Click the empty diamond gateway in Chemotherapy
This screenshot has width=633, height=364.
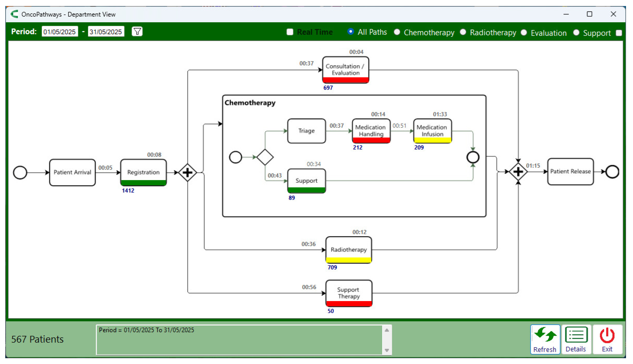[x=265, y=157]
